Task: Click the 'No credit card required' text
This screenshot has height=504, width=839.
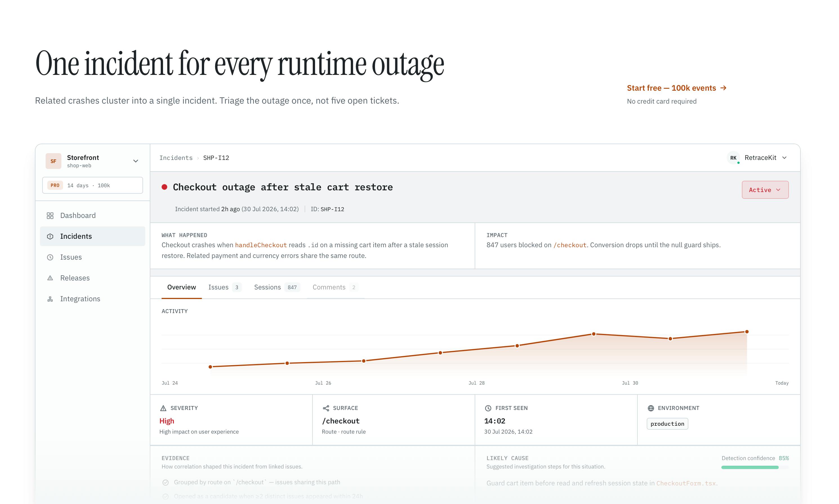Action: pos(661,101)
